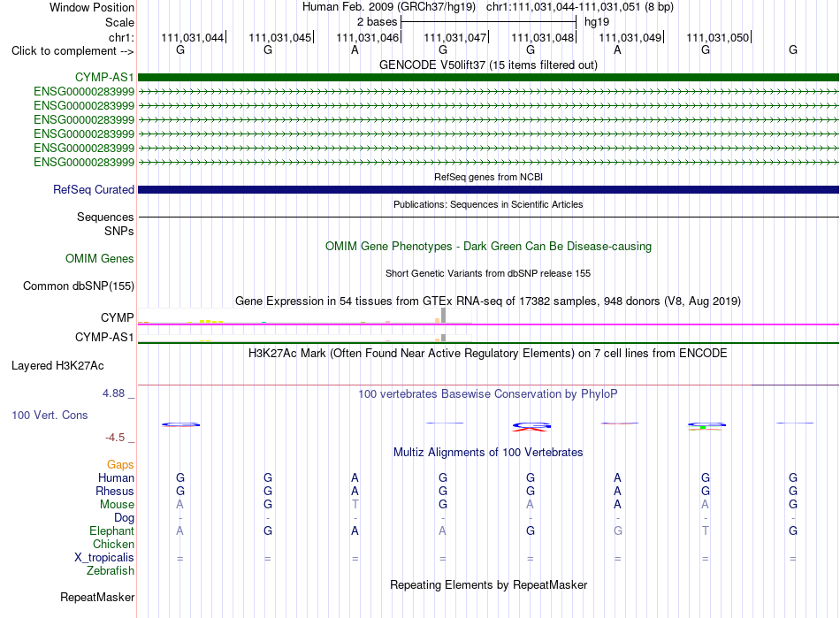Image resolution: width=840 pixels, height=618 pixels.
Task: Click the Layered H3K27Ac label
Action: [x=57, y=366]
